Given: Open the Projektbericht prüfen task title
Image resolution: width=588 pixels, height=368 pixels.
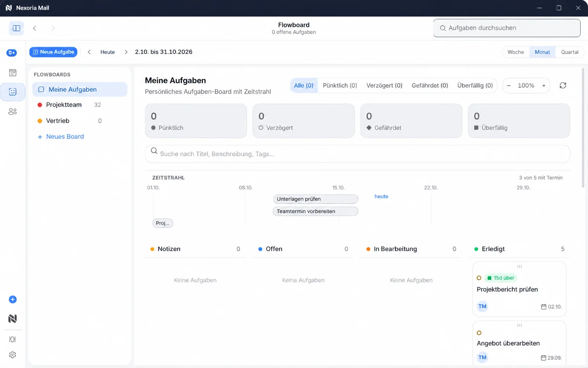Looking at the screenshot, I should tap(507, 289).
